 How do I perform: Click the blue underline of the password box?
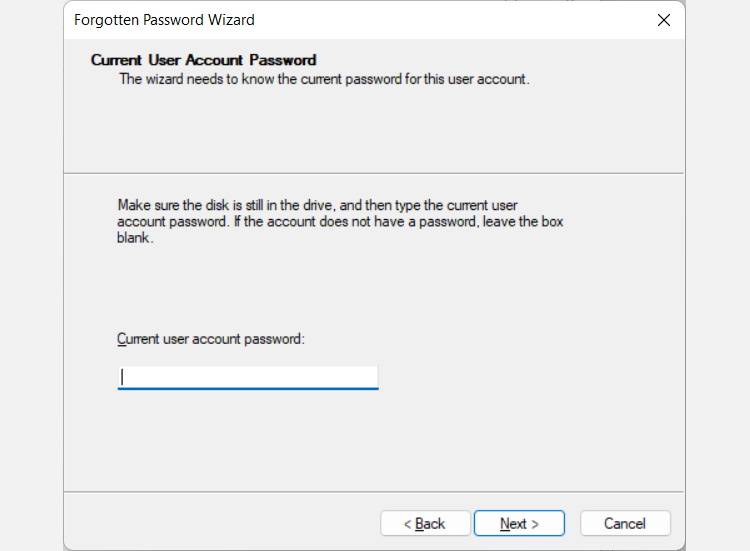tap(247, 388)
